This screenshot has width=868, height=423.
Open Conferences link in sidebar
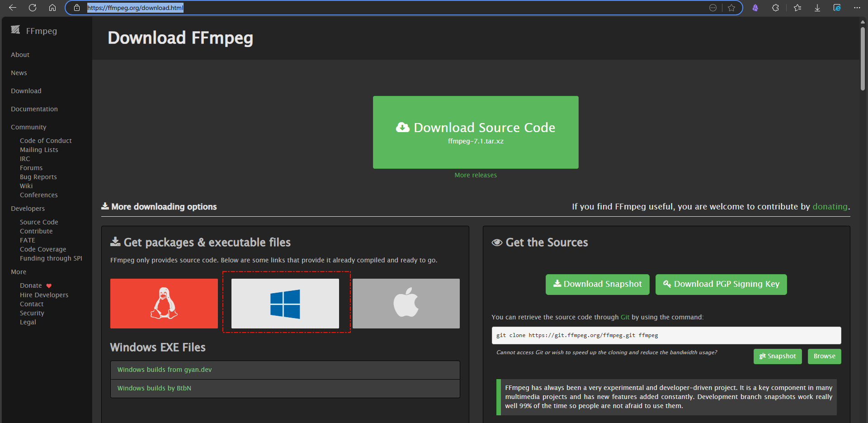(x=39, y=195)
